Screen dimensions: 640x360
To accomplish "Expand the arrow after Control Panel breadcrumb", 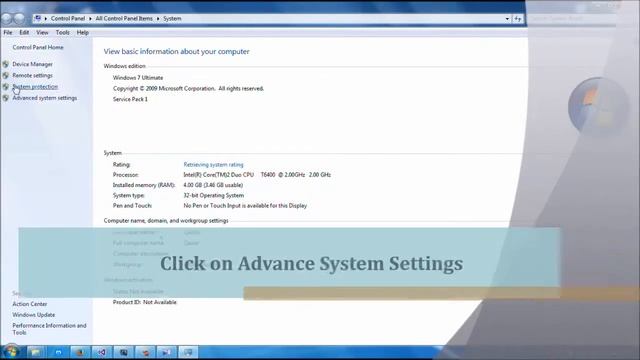I will pyautogui.click(x=90, y=19).
